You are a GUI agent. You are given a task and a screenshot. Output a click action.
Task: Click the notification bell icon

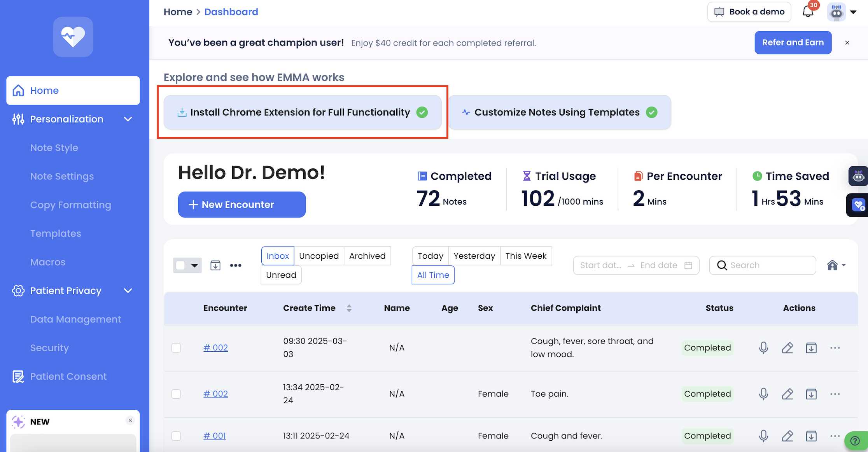808,12
